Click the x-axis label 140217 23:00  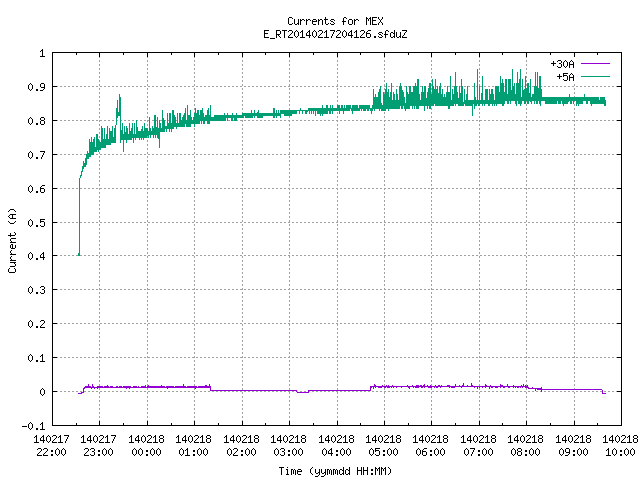(x=98, y=446)
